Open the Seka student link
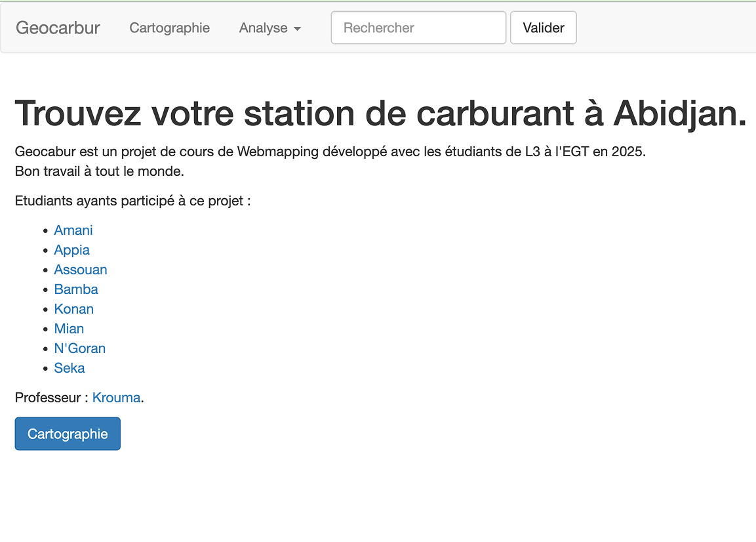 pyautogui.click(x=70, y=368)
